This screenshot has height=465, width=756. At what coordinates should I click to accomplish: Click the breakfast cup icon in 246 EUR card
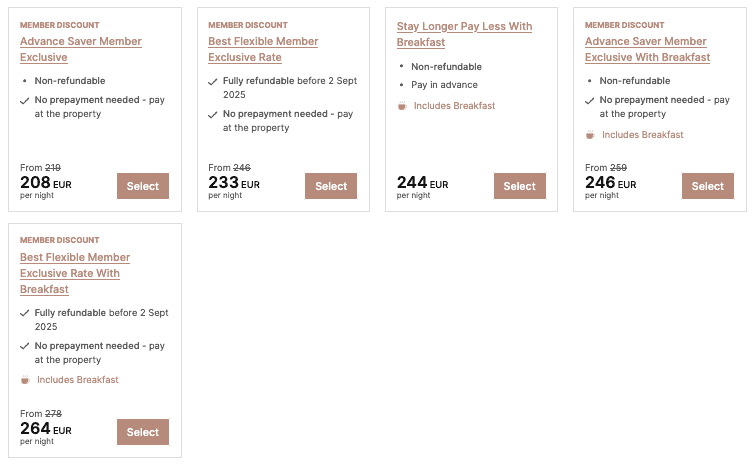[590, 135]
